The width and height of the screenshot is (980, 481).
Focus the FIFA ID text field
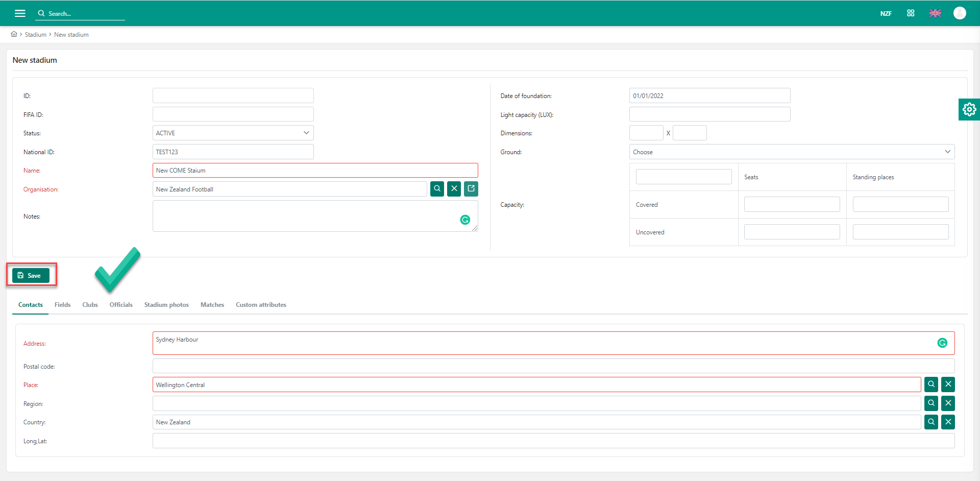click(x=233, y=114)
